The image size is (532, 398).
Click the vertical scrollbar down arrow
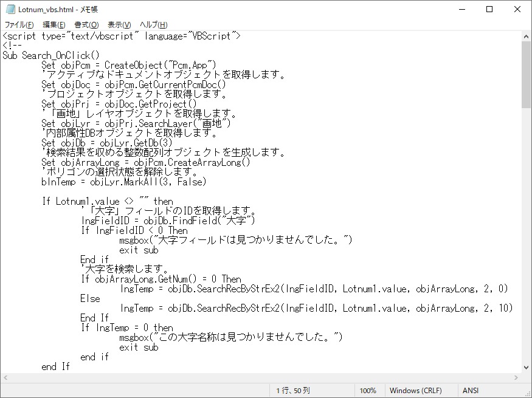[527, 368]
